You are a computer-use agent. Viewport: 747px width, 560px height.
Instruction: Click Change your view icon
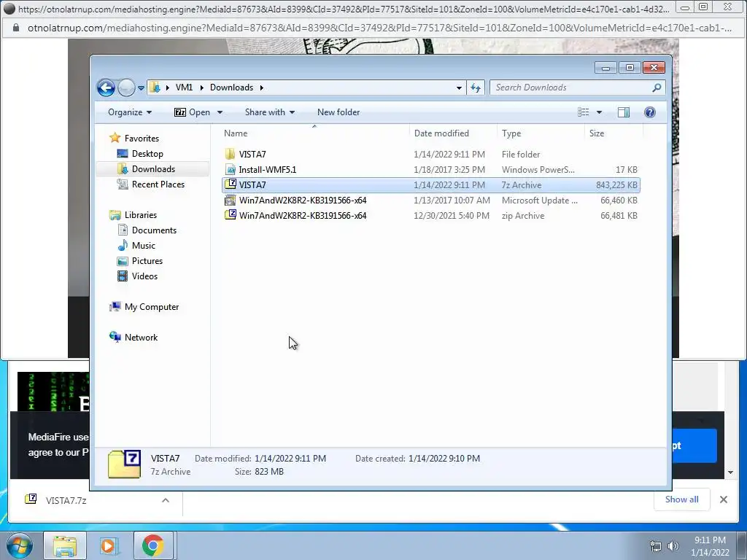click(x=583, y=112)
